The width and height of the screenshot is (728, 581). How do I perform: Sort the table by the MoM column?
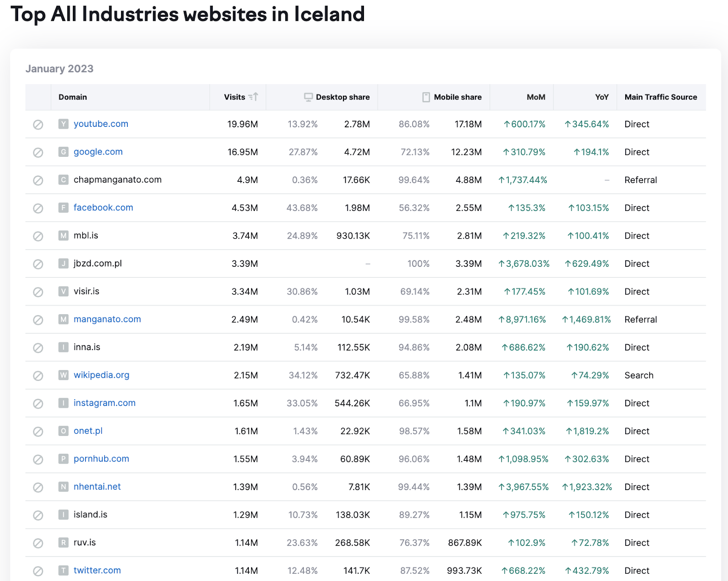click(536, 97)
